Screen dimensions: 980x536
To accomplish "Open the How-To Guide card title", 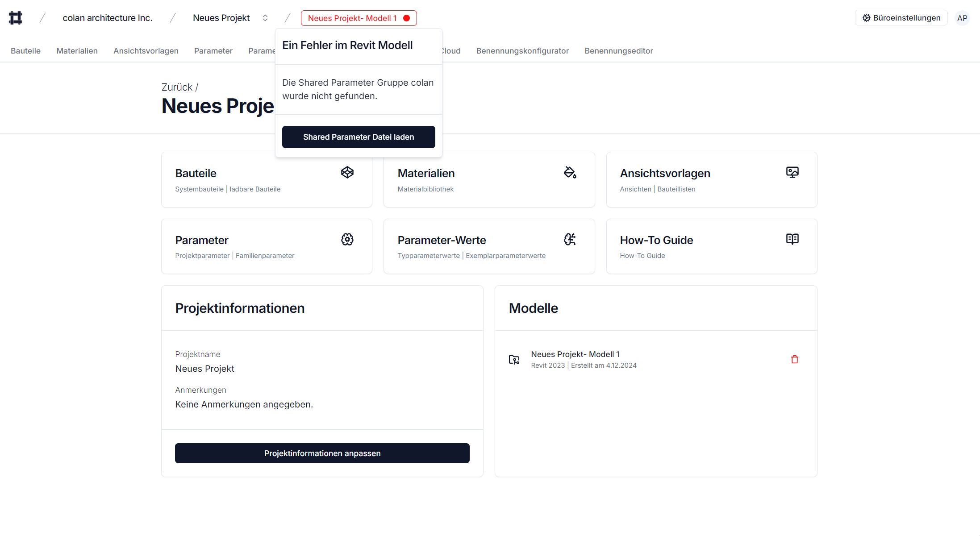I will 656,240.
